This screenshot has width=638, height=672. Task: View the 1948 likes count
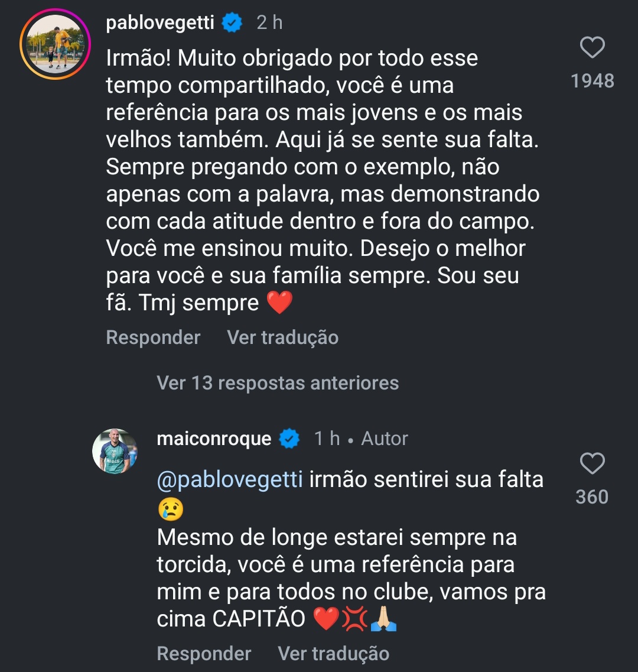pyautogui.click(x=593, y=80)
